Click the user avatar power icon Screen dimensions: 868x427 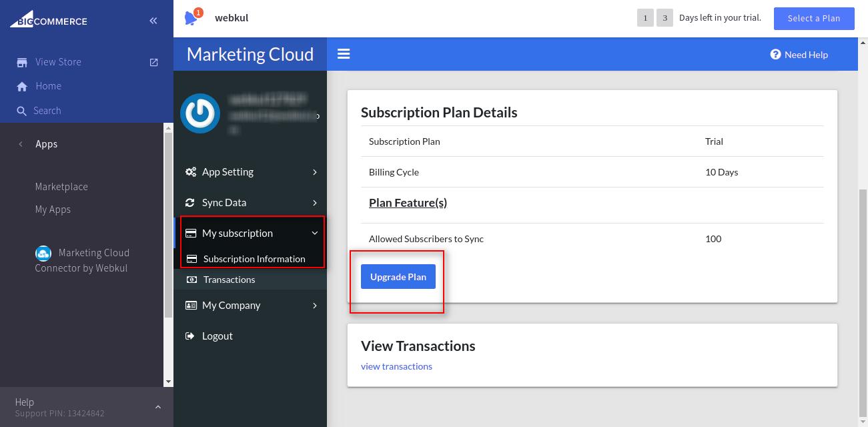(x=200, y=113)
